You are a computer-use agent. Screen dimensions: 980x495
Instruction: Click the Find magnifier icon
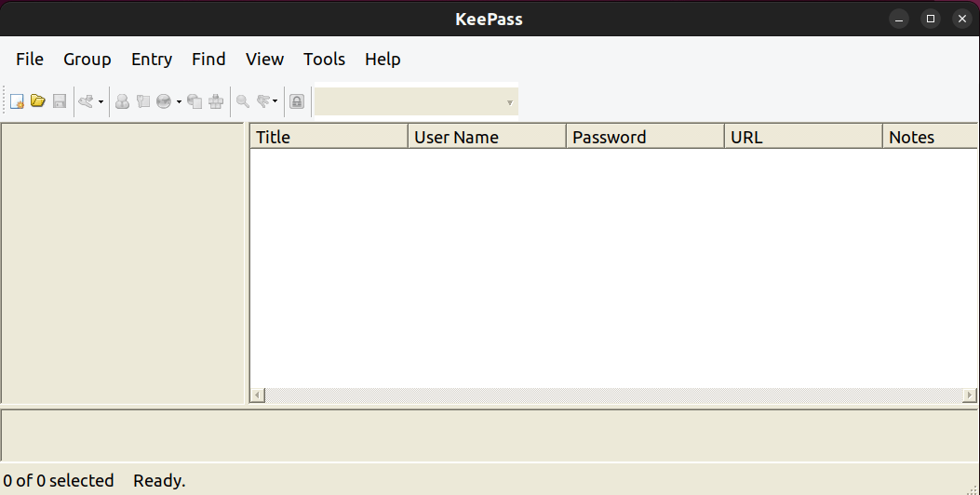[x=243, y=101]
